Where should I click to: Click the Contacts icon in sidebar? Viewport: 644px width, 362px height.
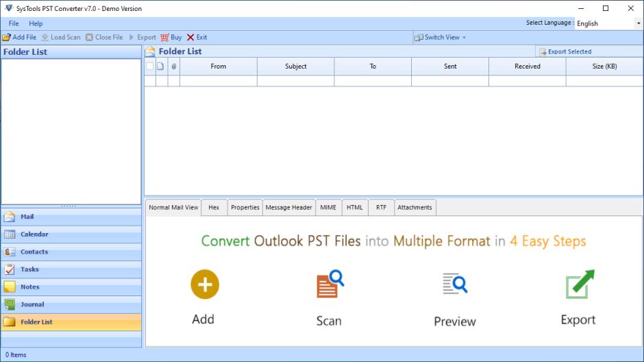coord(10,252)
